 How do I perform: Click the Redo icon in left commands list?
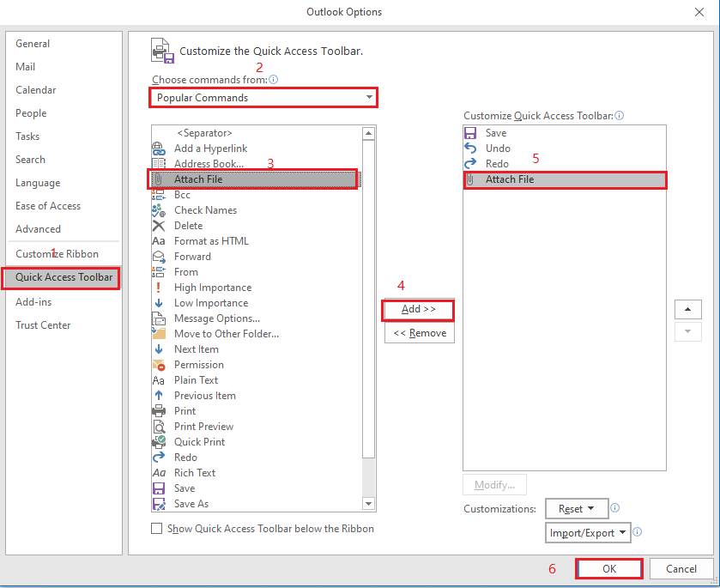click(159, 458)
